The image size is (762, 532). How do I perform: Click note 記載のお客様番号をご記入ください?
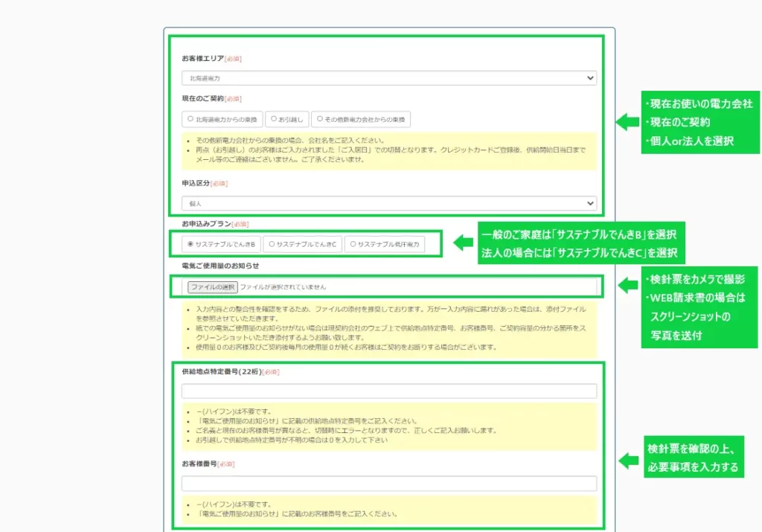pyautogui.click(x=297, y=514)
